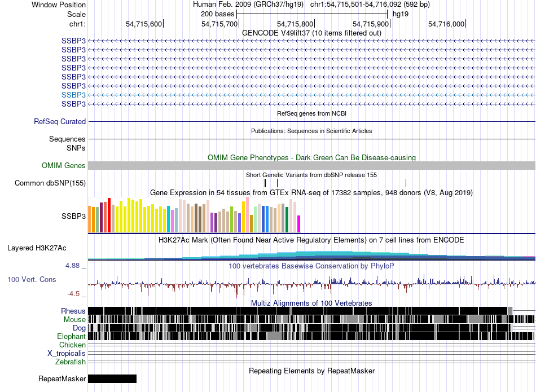Open the RefSeq Curated track label

60,121
